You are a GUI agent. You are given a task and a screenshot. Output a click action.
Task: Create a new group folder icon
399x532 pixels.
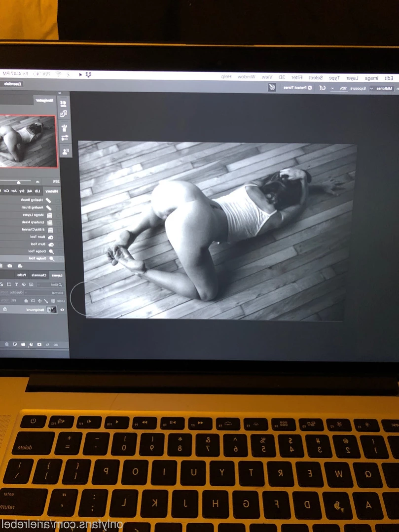tap(23, 344)
